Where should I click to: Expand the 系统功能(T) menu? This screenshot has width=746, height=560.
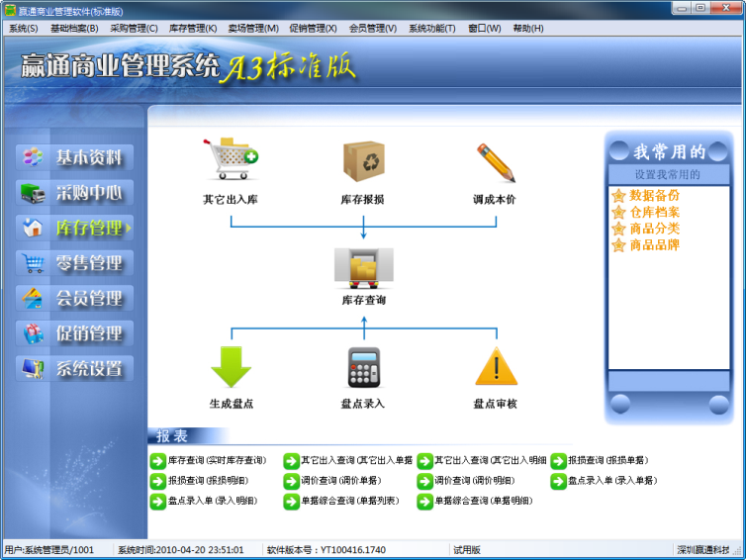pos(432,29)
